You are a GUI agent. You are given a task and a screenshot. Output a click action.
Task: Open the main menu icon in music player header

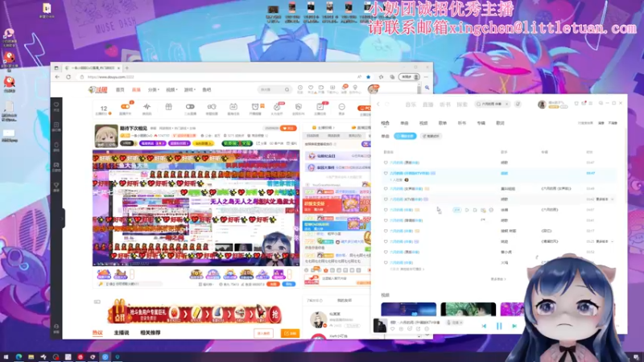pos(592,104)
